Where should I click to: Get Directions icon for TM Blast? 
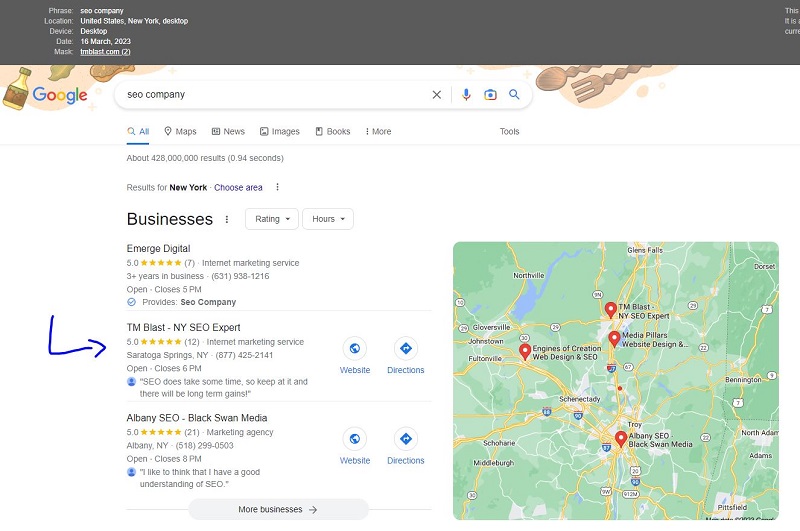[x=406, y=348]
